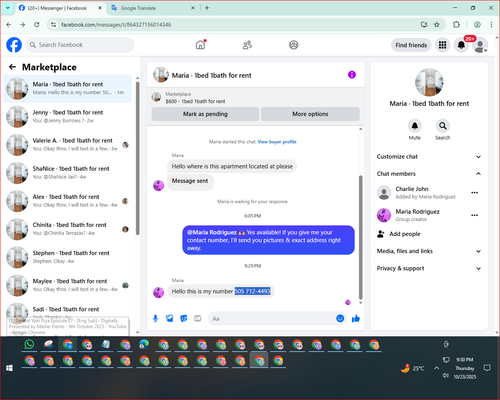This screenshot has height=400, width=500.
Task: Expand Media, files and links section
Action: pos(429,251)
